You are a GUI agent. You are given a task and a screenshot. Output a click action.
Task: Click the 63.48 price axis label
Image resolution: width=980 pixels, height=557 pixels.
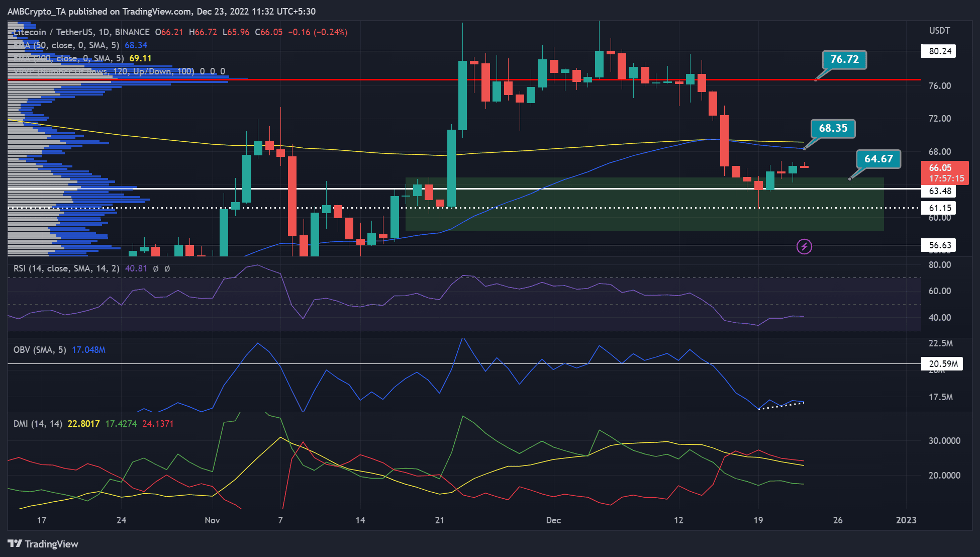939,191
